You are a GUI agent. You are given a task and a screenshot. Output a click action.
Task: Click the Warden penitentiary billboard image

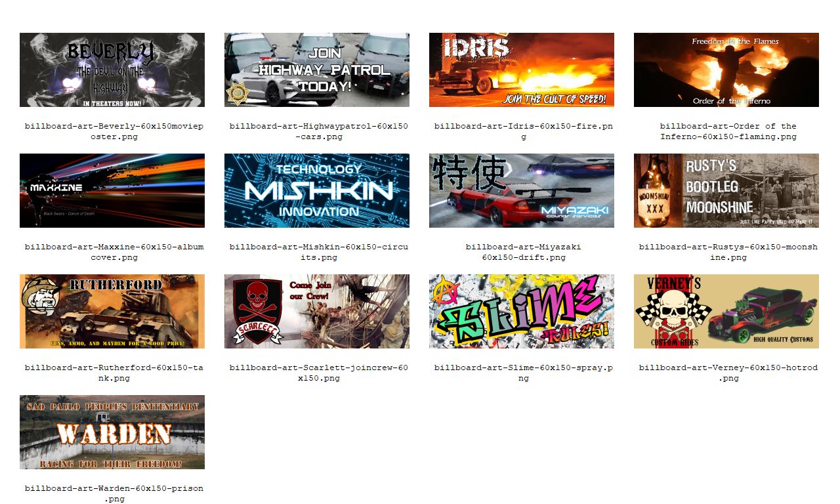112,432
